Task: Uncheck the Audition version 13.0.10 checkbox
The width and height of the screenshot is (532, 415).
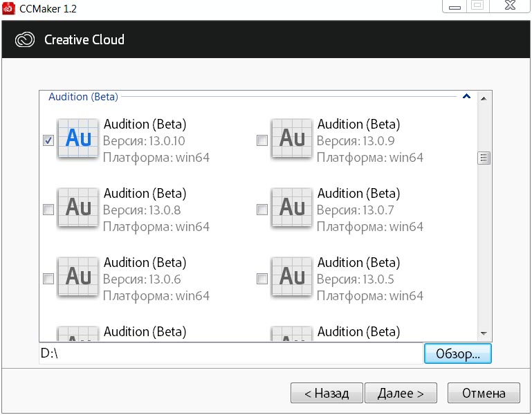Action: pos(48,140)
